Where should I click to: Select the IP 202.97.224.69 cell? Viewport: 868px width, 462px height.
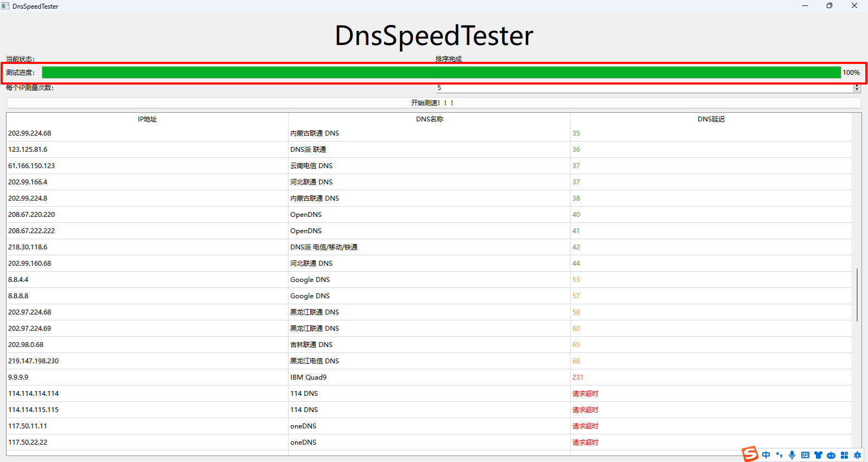pyautogui.click(x=147, y=328)
